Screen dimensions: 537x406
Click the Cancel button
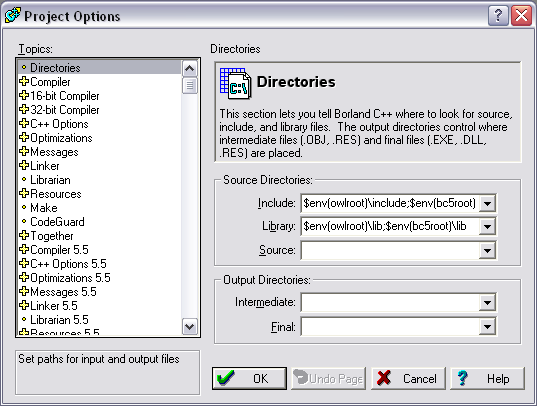(x=408, y=379)
